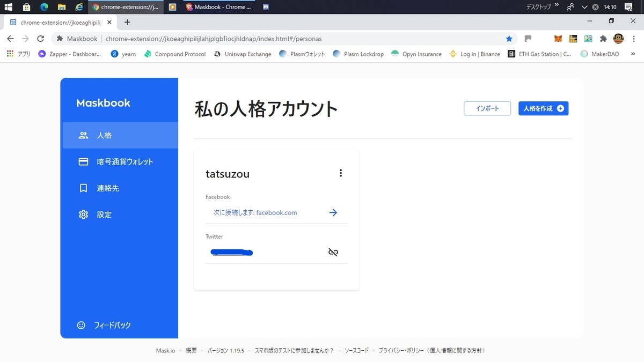Screen dimensions: 644x362
Task: Click the インポート button
Action: [487, 108]
